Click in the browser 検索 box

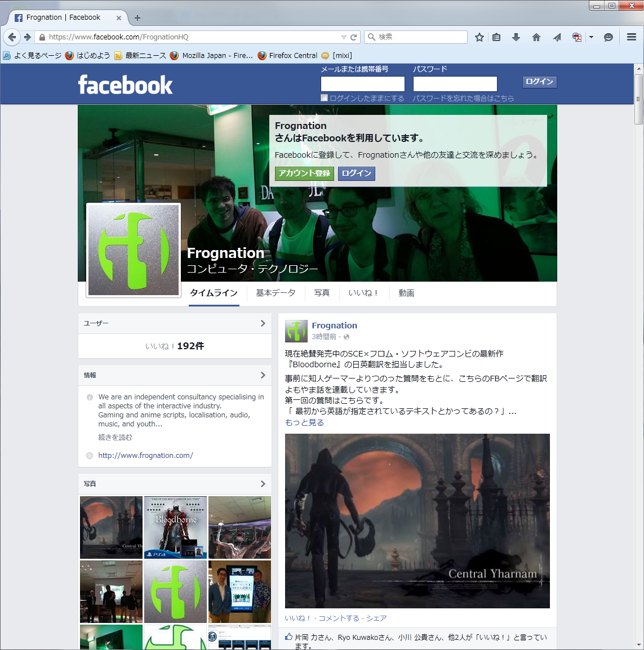[416, 37]
